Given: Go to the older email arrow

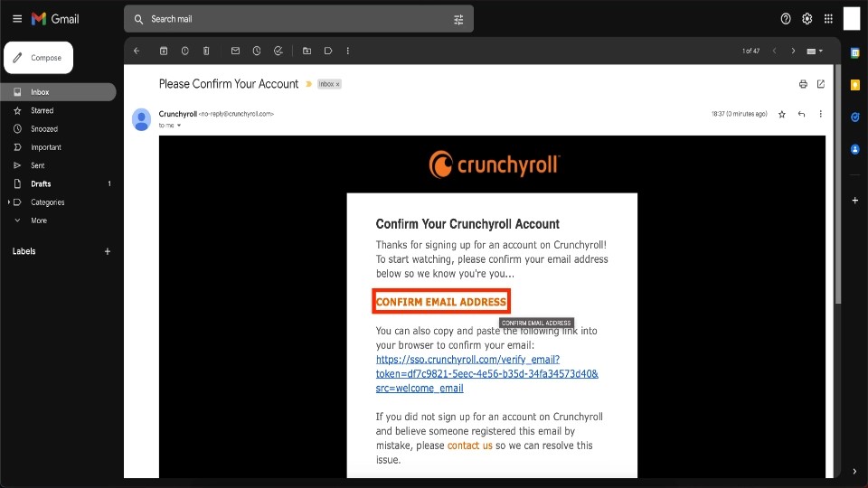Looking at the screenshot, I should click(793, 51).
